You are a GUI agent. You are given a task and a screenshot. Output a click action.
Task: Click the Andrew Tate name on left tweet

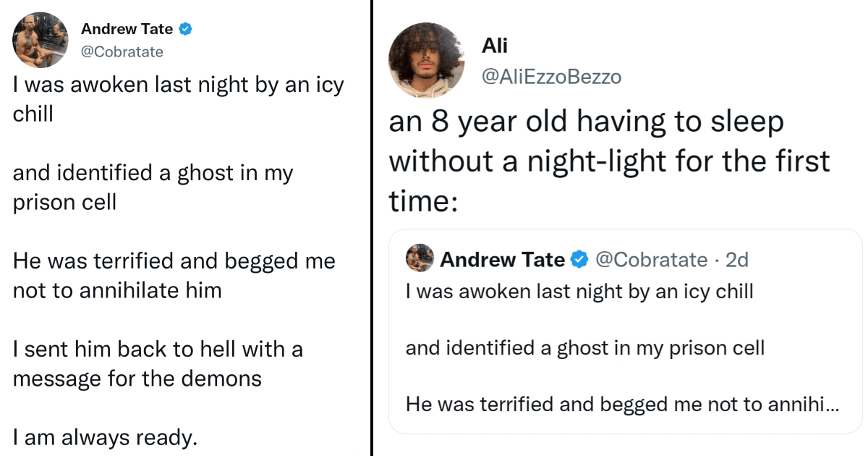tap(127, 30)
